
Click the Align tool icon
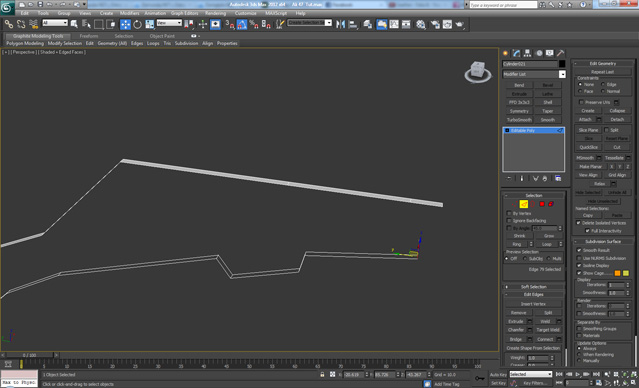[x=353, y=24]
